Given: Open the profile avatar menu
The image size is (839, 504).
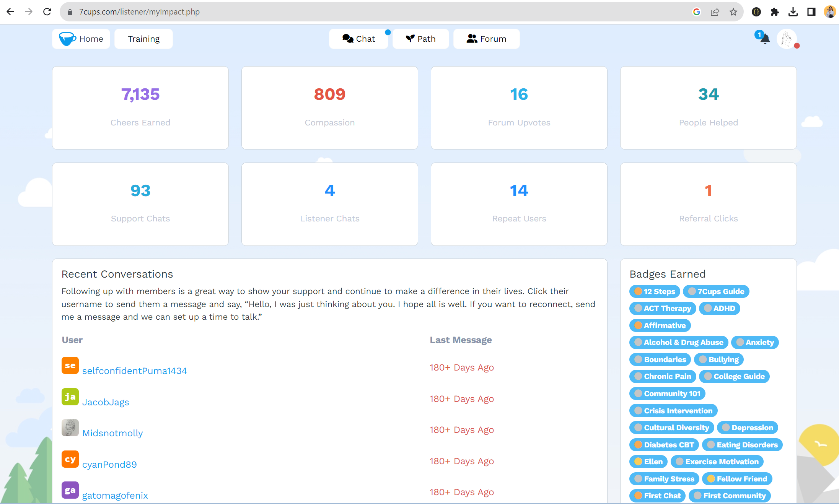Looking at the screenshot, I should 787,39.
